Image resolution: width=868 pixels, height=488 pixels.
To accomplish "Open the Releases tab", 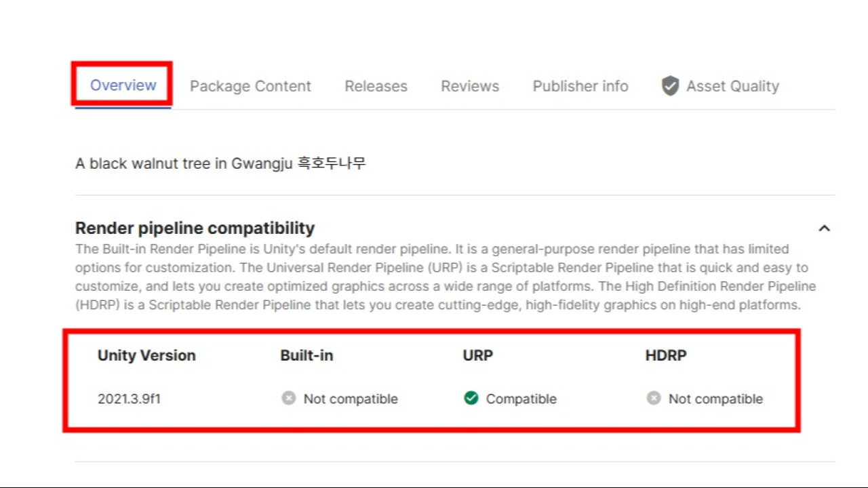I will (376, 86).
